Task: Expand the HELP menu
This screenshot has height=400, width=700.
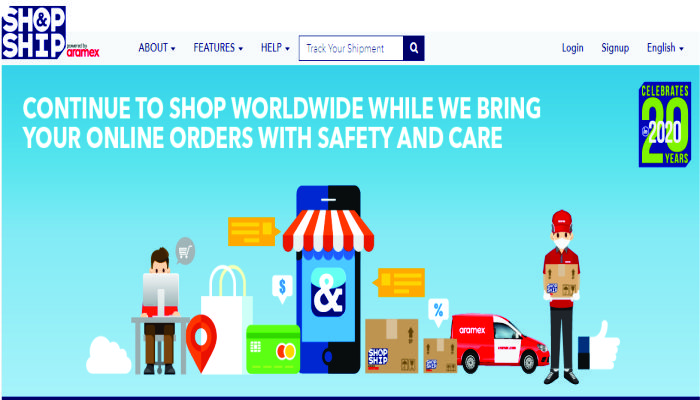Action: pyautogui.click(x=275, y=48)
